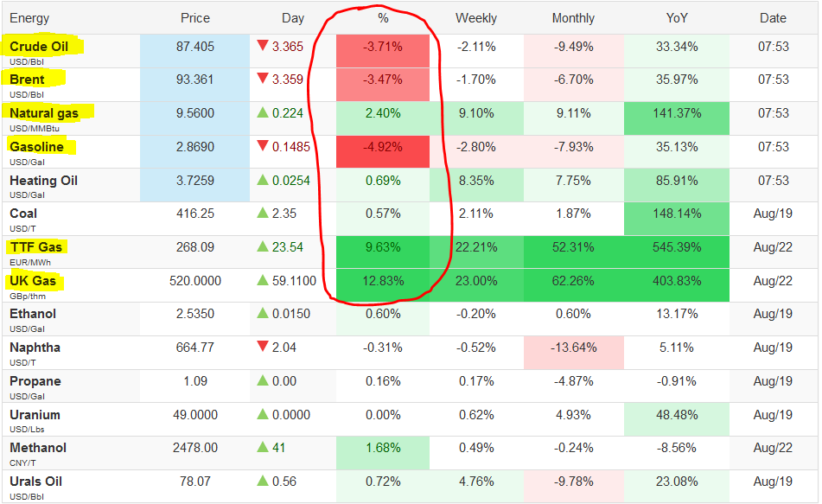Open the TTF Gas commodity link
The height and width of the screenshot is (504, 822).
click(x=35, y=247)
